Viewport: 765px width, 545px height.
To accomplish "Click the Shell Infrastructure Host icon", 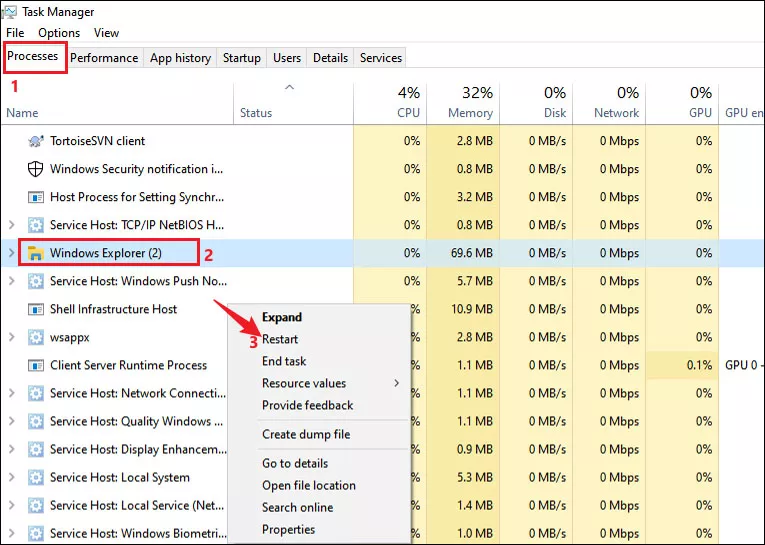I will [36, 309].
